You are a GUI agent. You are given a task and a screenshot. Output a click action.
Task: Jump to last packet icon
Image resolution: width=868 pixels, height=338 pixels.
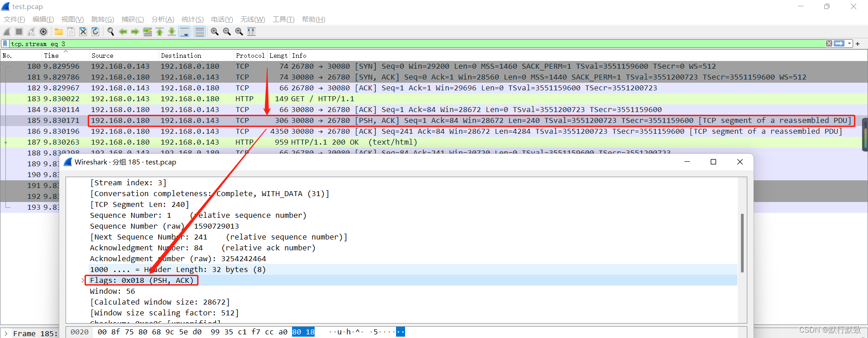coord(172,32)
